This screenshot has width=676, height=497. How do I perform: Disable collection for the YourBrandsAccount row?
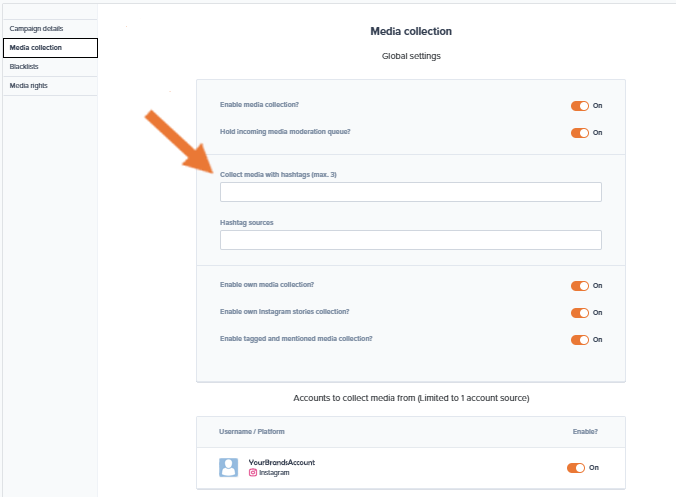(x=576, y=467)
